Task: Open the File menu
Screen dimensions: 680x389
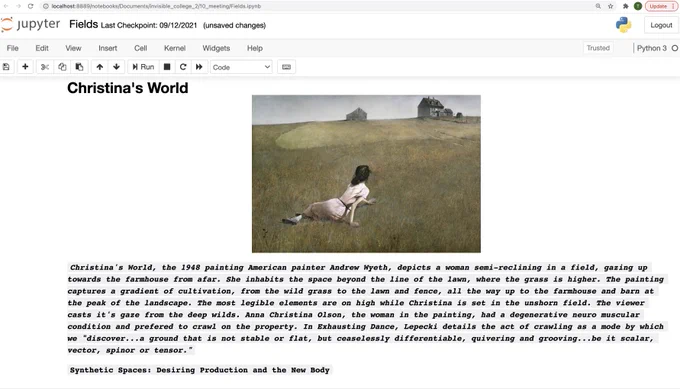Action: [13, 48]
